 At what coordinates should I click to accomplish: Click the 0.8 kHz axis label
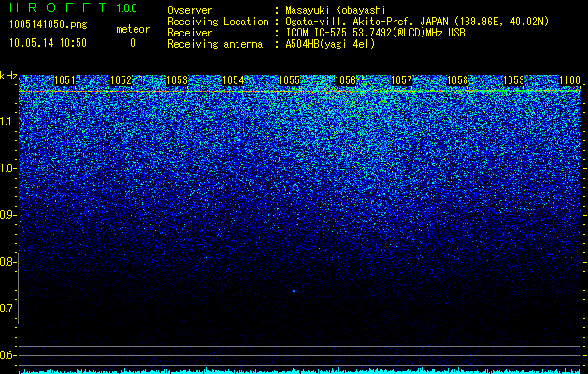point(7,262)
